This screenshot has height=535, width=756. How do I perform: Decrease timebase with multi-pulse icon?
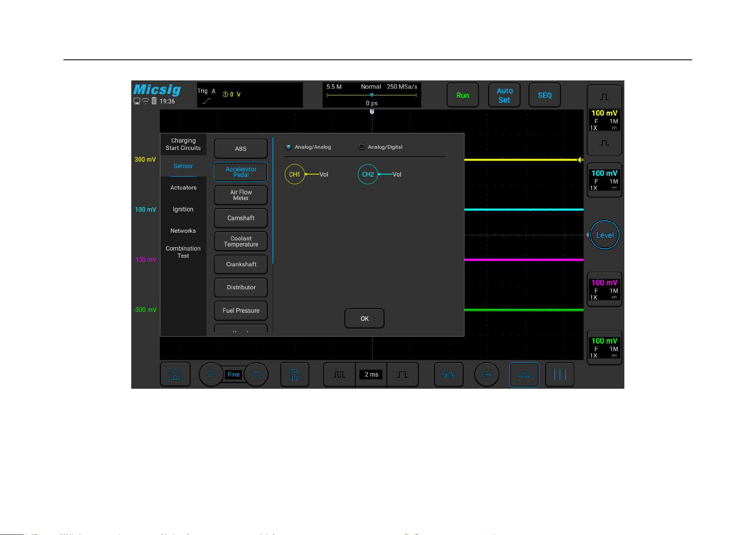[x=339, y=375]
